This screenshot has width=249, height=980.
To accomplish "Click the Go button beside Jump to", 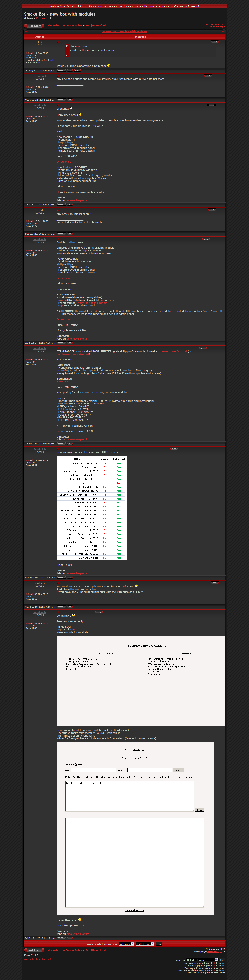I will (x=222, y=960).
